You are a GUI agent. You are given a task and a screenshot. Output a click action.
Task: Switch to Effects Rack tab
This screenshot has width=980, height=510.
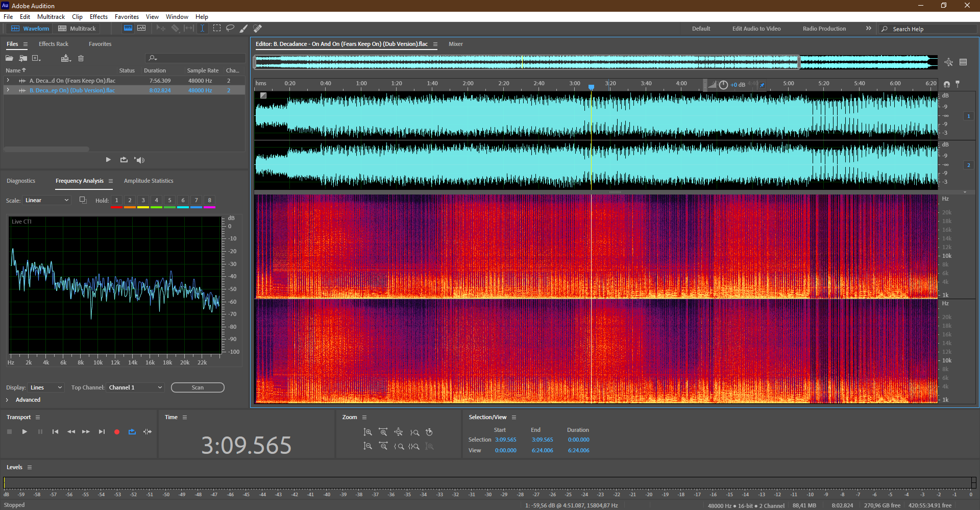[54, 44]
